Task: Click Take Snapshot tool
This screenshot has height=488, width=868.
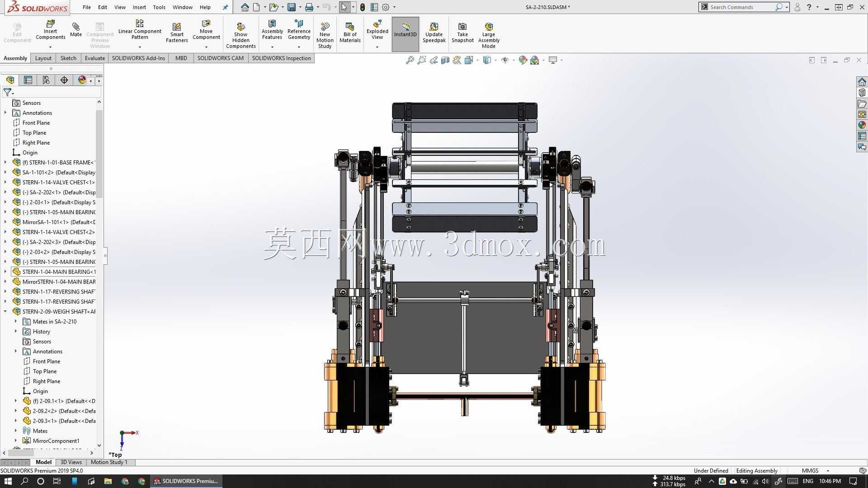Action: [x=462, y=33]
